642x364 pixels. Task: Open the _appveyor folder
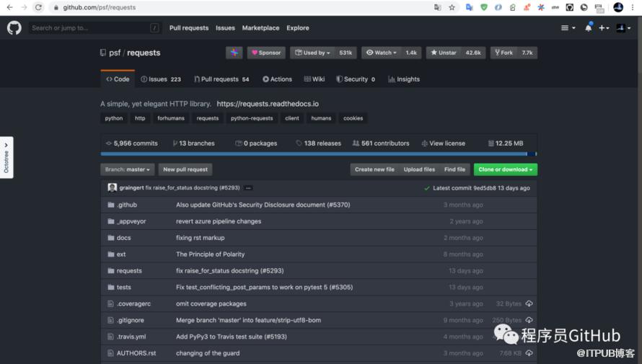131,221
